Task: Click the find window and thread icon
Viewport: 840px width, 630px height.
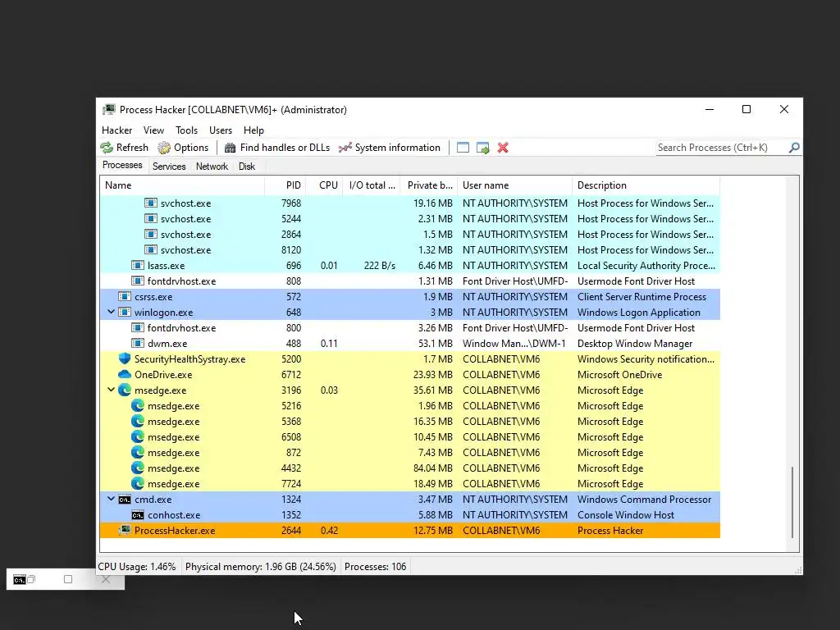Action: point(482,148)
